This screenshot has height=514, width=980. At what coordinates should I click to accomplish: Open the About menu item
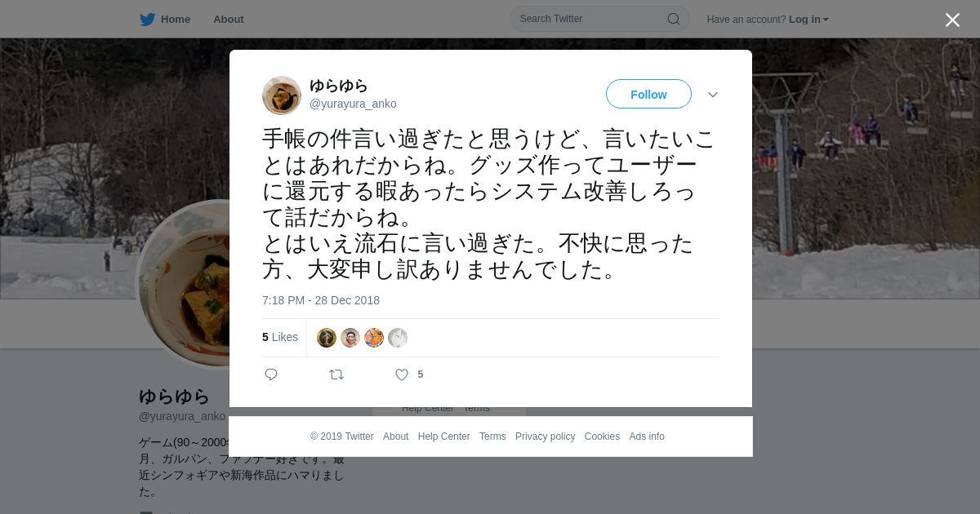point(229,19)
